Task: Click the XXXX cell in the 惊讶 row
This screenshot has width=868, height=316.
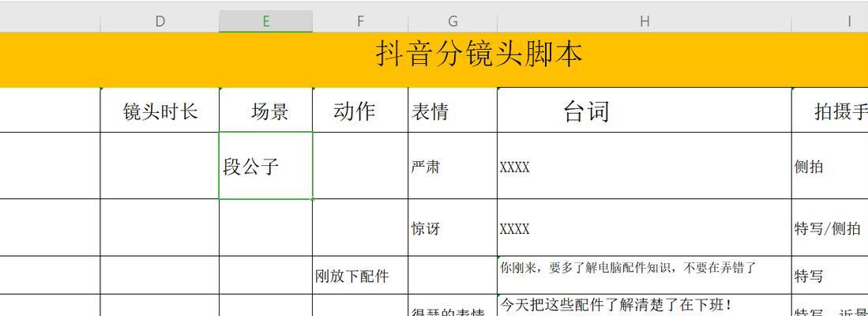Action: tap(644, 228)
